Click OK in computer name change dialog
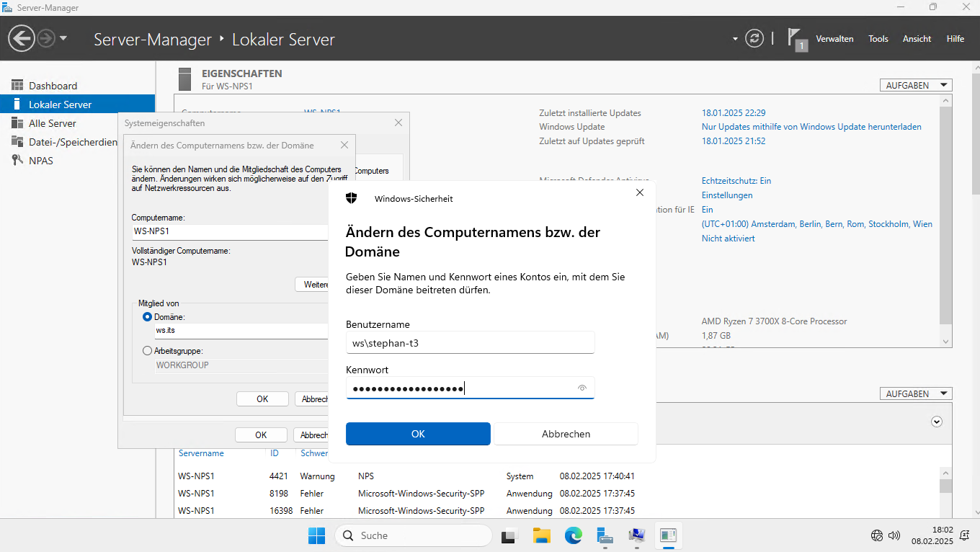The image size is (980, 552). click(x=262, y=399)
